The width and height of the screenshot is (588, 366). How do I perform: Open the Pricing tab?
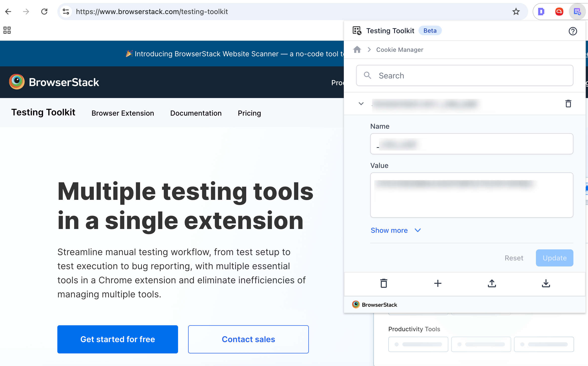coord(249,113)
